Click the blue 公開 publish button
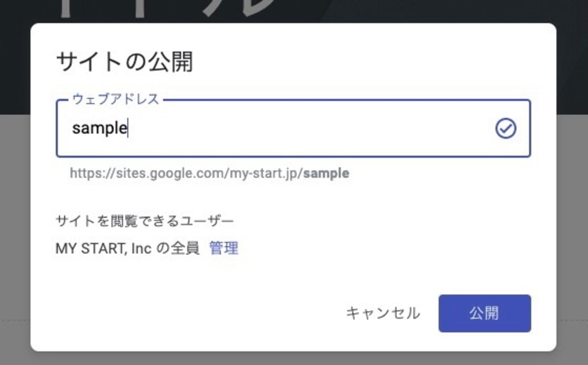The image size is (588, 365). point(485,313)
